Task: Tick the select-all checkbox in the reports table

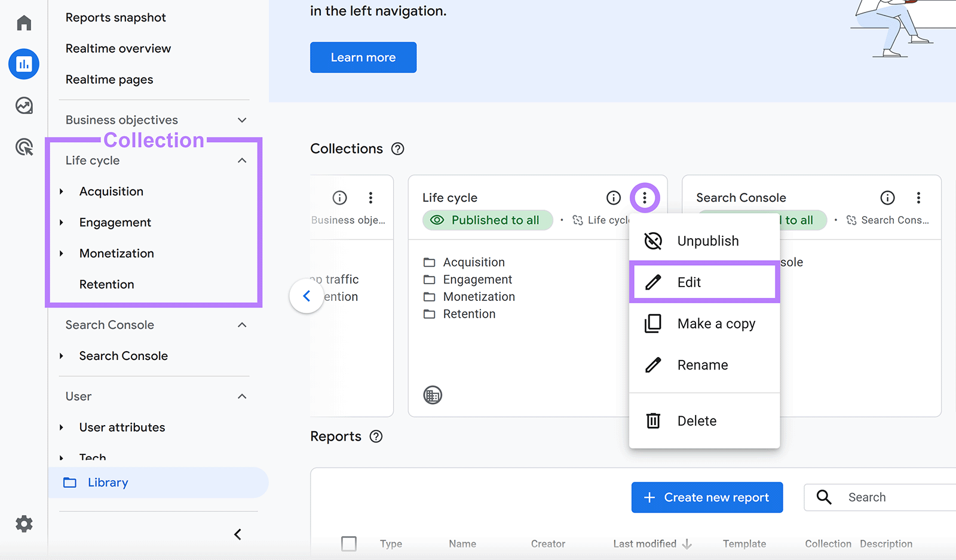Action: click(x=349, y=543)
